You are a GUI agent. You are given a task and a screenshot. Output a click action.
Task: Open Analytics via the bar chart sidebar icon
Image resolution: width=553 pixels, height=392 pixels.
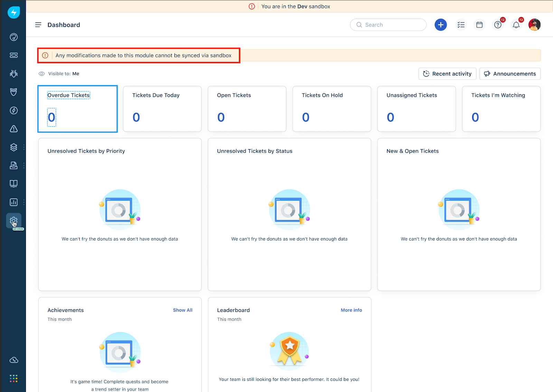tap(14, 202)
